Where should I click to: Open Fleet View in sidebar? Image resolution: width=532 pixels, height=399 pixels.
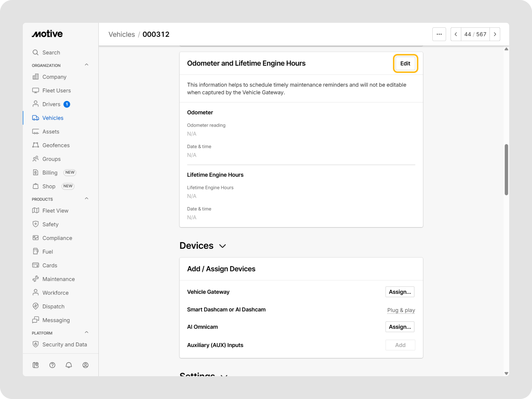[x=55, y=211]
